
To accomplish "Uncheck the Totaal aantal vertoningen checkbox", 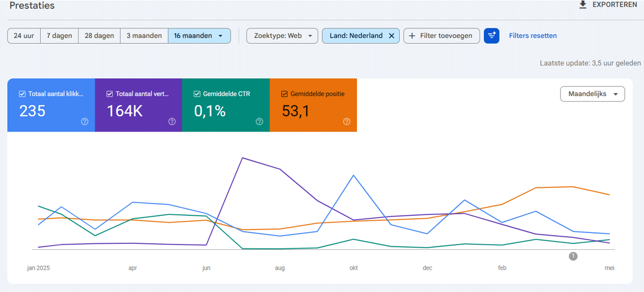I will [110, 94].
